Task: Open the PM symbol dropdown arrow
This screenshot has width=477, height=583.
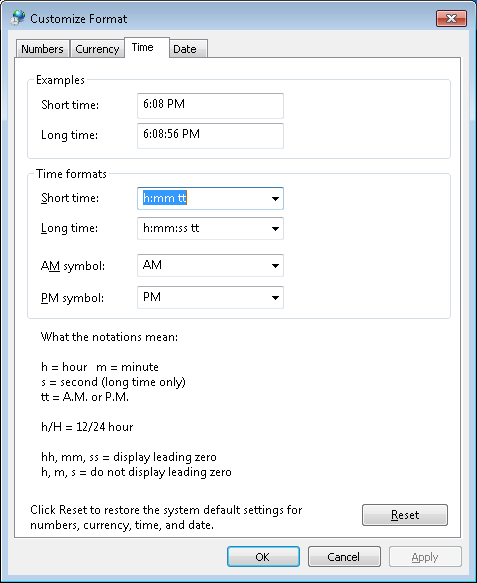Action: pos(275,297)
